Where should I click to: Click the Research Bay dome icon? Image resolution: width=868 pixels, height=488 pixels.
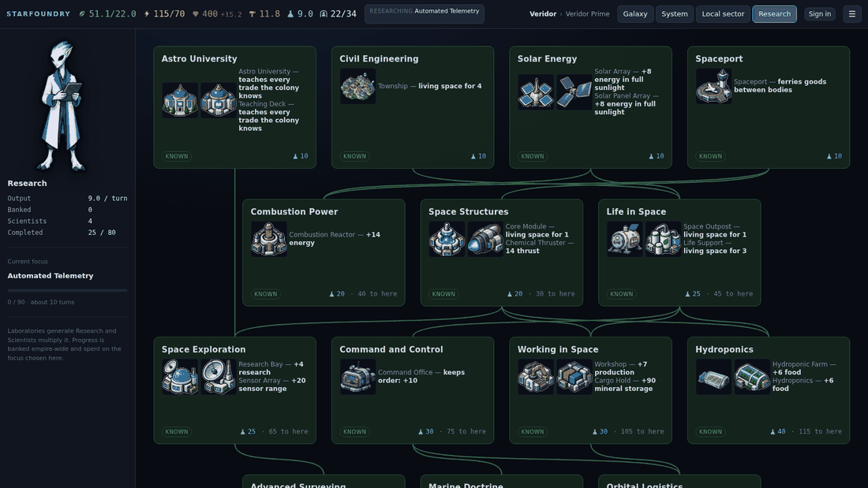tap(180, 377)
